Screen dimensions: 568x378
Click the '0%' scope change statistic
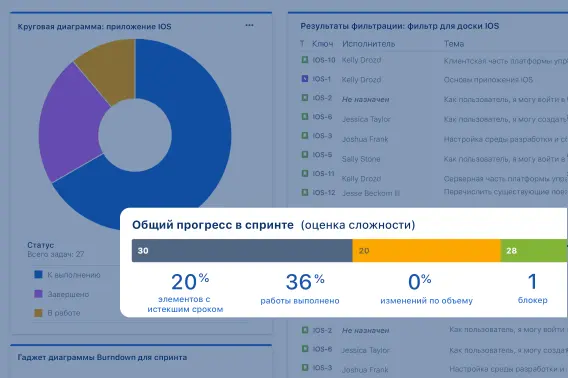point(419,282)
